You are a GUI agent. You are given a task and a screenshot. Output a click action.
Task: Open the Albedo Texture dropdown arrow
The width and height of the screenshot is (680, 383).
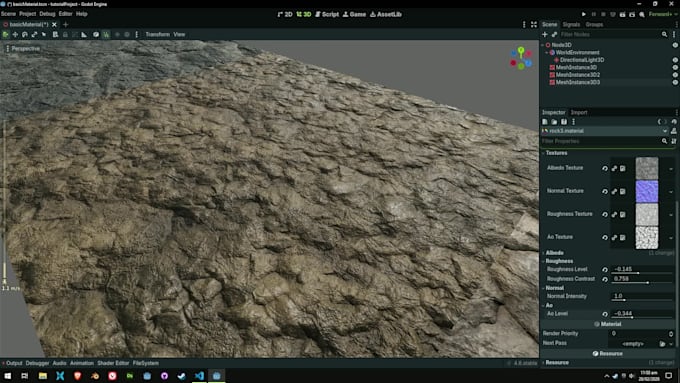point(671,168)
